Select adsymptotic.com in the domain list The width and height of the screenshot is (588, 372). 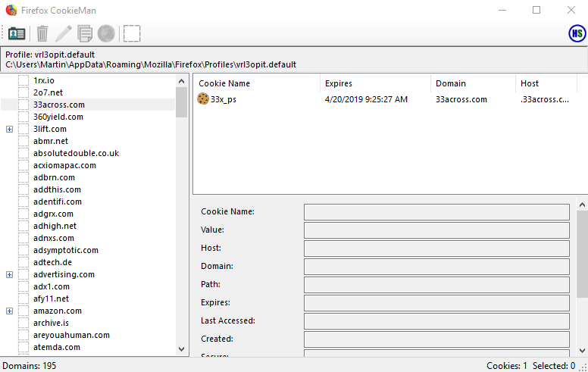(66, 250)
